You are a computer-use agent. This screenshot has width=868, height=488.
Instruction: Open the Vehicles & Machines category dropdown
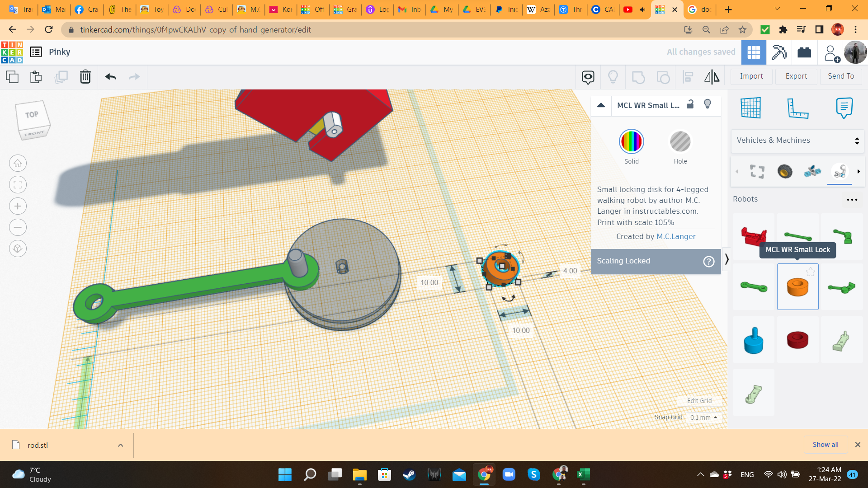click(x=797, y=141)
